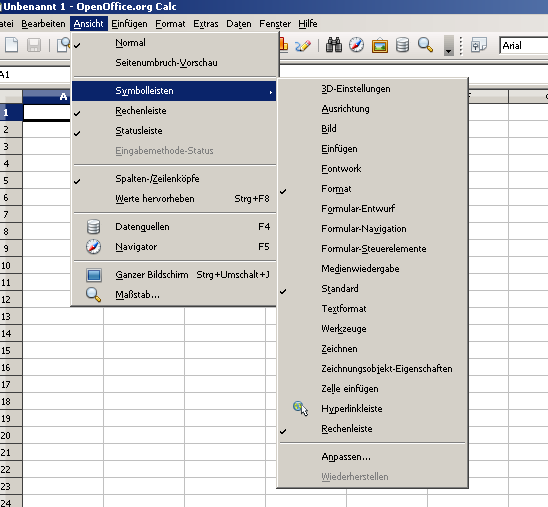548x507 pixels.
Task: Click the Arial font name box
Action: pos(523,45)
